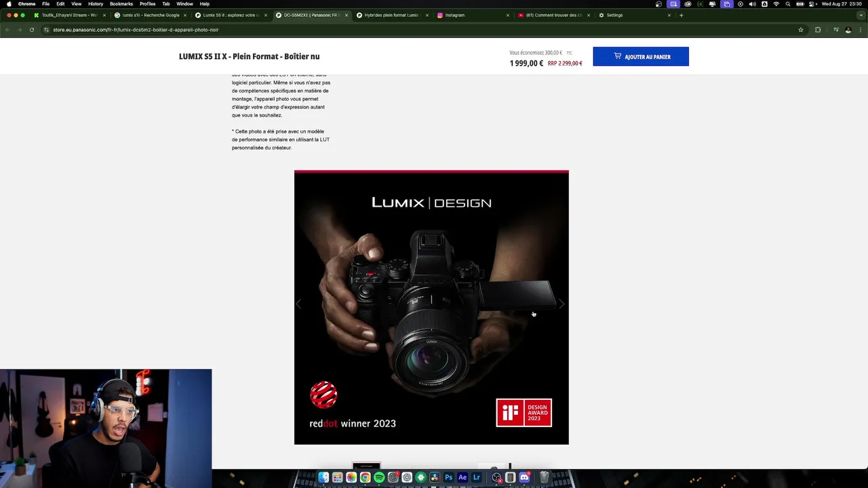Open the File menu
This screenshot has width=868, height=488.
(45, 4)
